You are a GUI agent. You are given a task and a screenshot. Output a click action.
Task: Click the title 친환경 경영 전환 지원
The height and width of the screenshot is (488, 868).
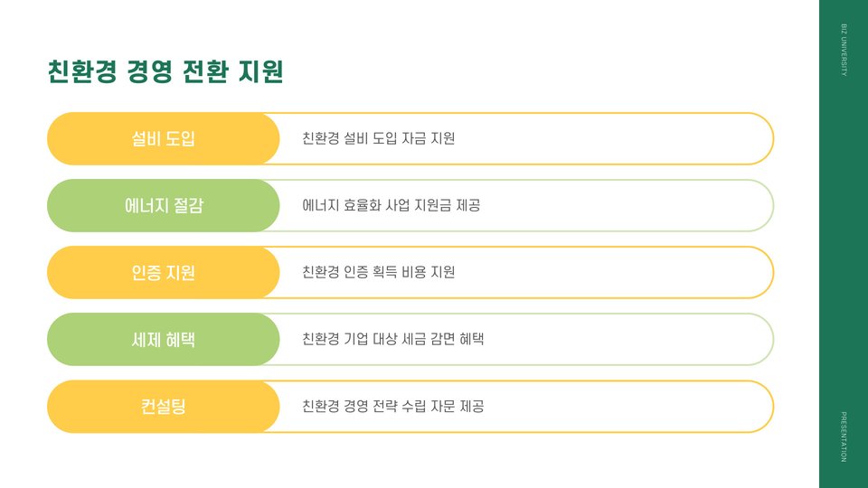(x=165, y=71)
